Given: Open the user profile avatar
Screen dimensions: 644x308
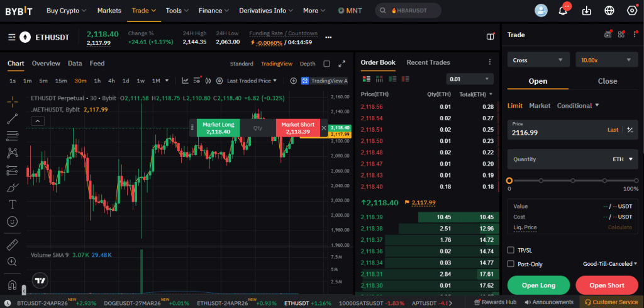Looking at the screenshot, I should 541,11.
